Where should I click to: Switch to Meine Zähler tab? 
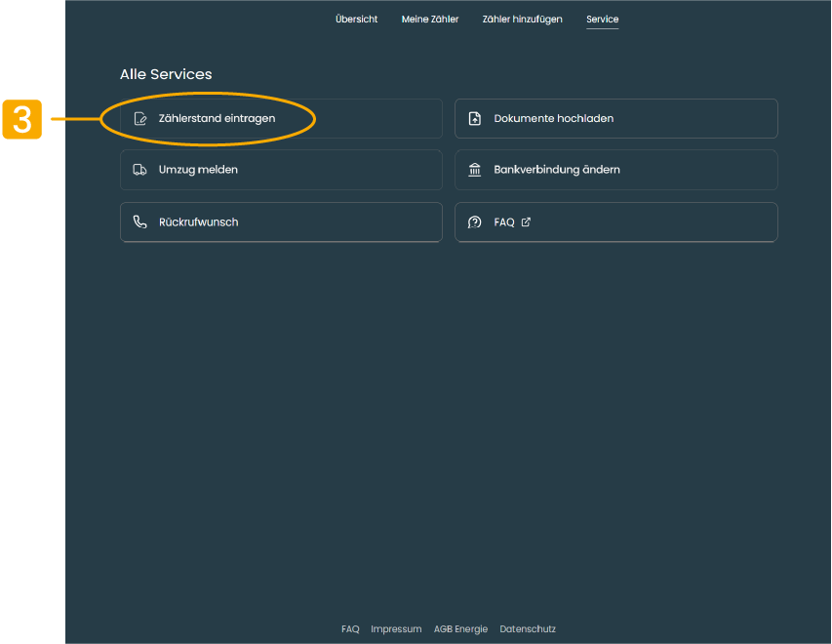pyautogui.click(x=430, y=20)
